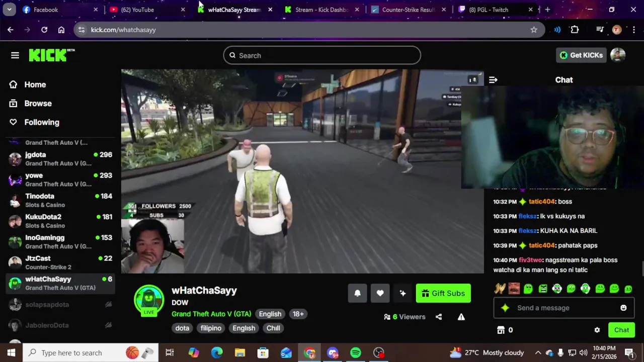Click Kicks coin icon in Get KICKs

click(x=563, y=55)
